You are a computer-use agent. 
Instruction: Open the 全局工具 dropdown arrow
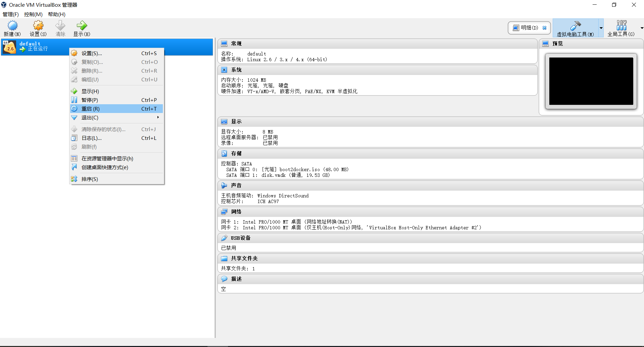642,28
